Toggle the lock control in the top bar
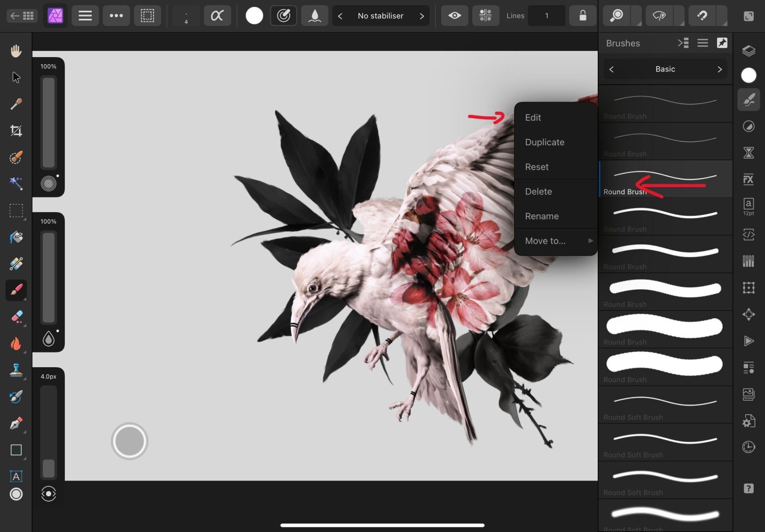Image resolution: width=765 pixels, height=532 pixels. [582, 15]
